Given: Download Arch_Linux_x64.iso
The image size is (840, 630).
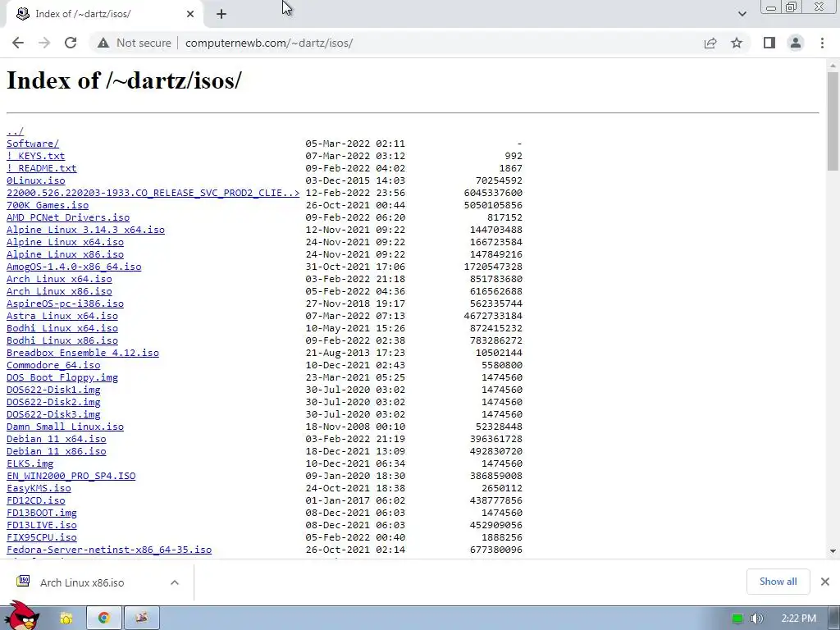Looking at the screenshot, I should coord(59,279).
